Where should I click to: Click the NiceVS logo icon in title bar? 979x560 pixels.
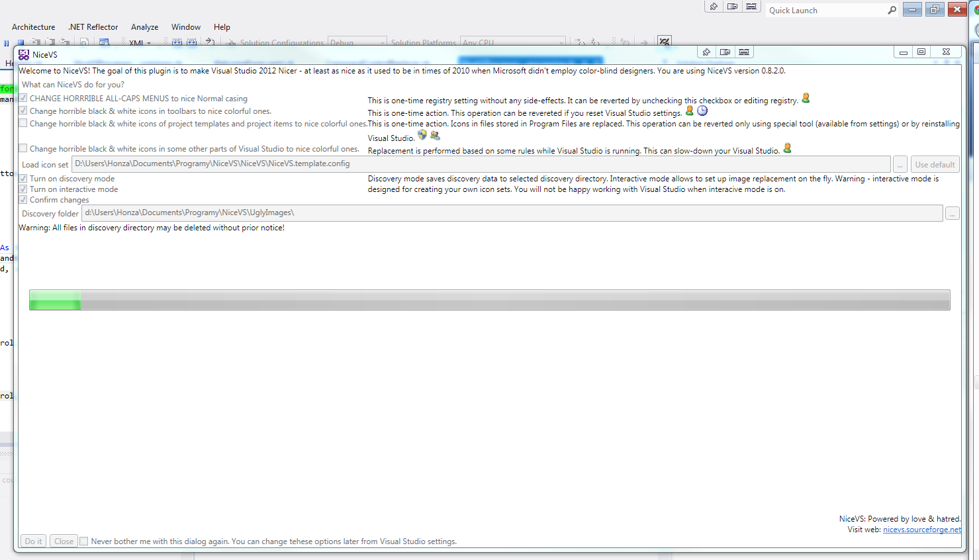pos(24,54)
